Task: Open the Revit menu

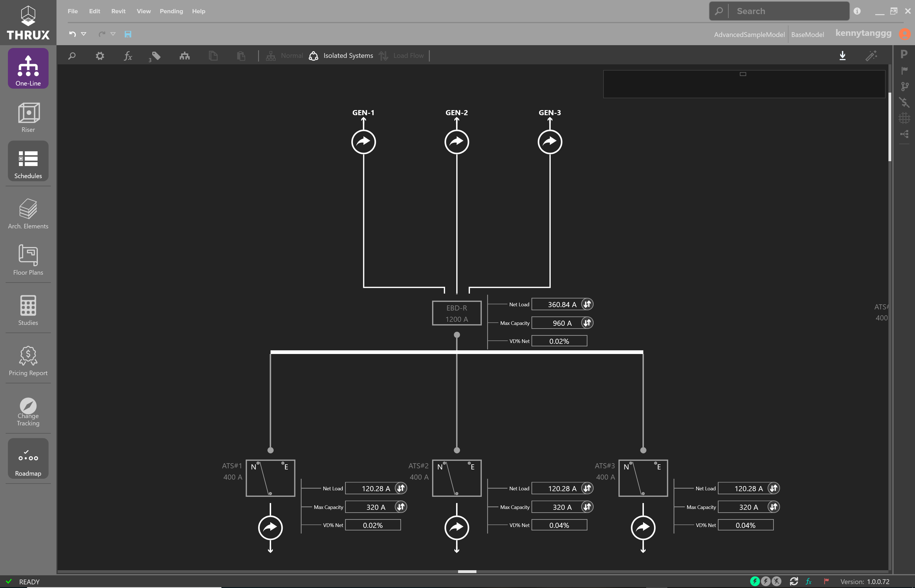Action: [118, 11]
